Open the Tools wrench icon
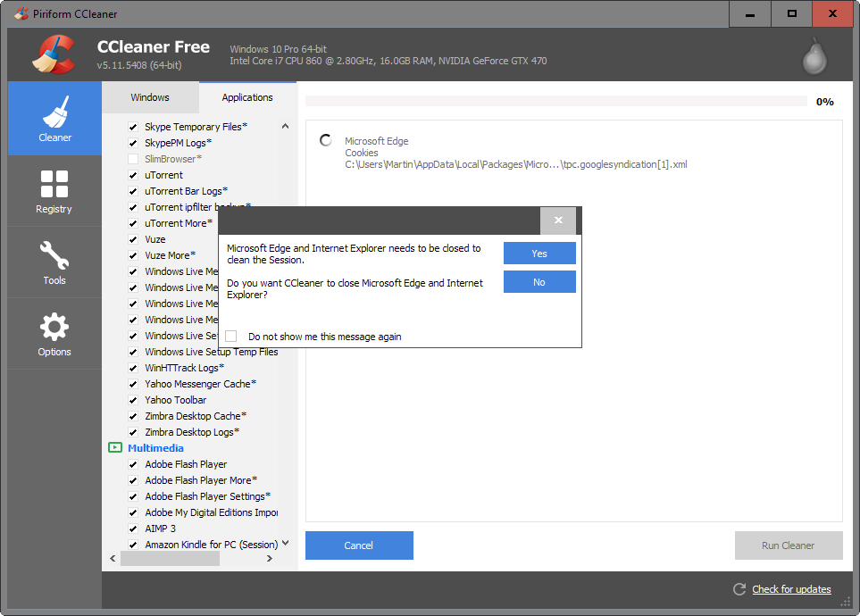The width and height of the screenshot is (860, 616). coord(54,256)
